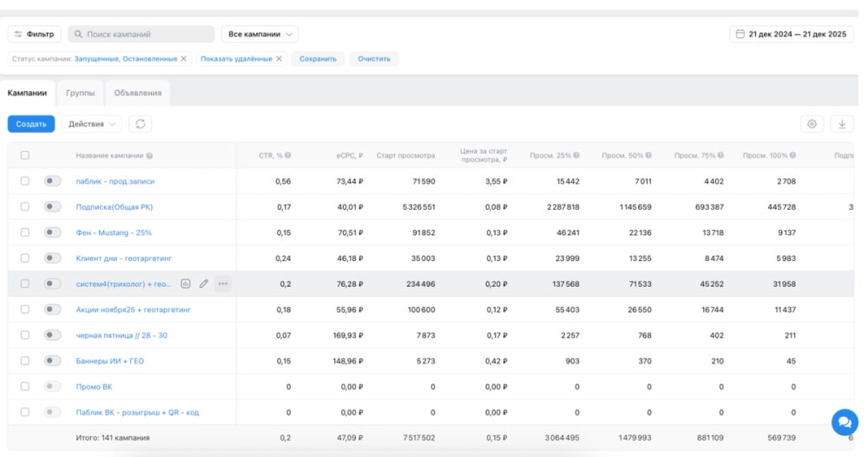Screen dimensions: 868x457
Task: Focus the Поиск кампаний search field
Action: (141, 35)
